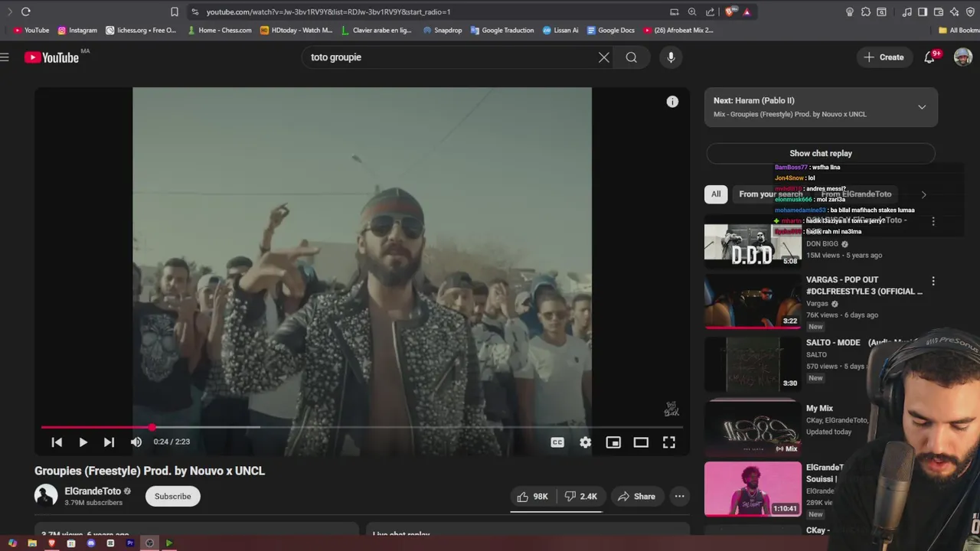Screen dimensions: 980x551
Task: Skip to the previous video
Action: (57, 442)
